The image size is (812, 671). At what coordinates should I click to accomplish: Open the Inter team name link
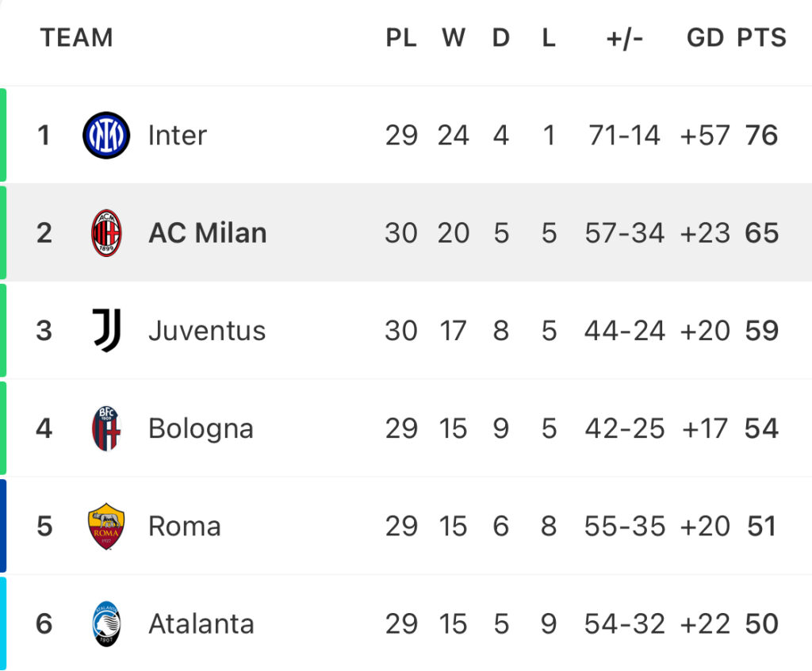pyautogui.click(x=178, y=136)
